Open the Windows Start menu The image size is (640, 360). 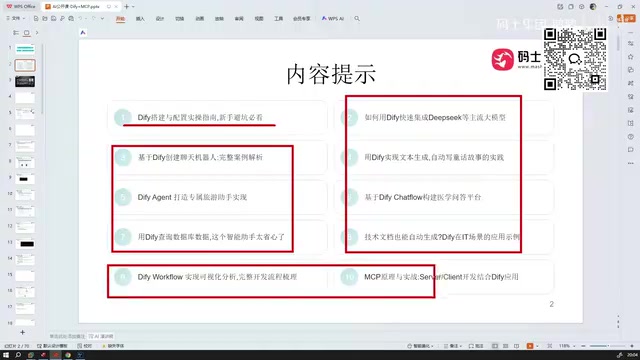pos(6,355)
